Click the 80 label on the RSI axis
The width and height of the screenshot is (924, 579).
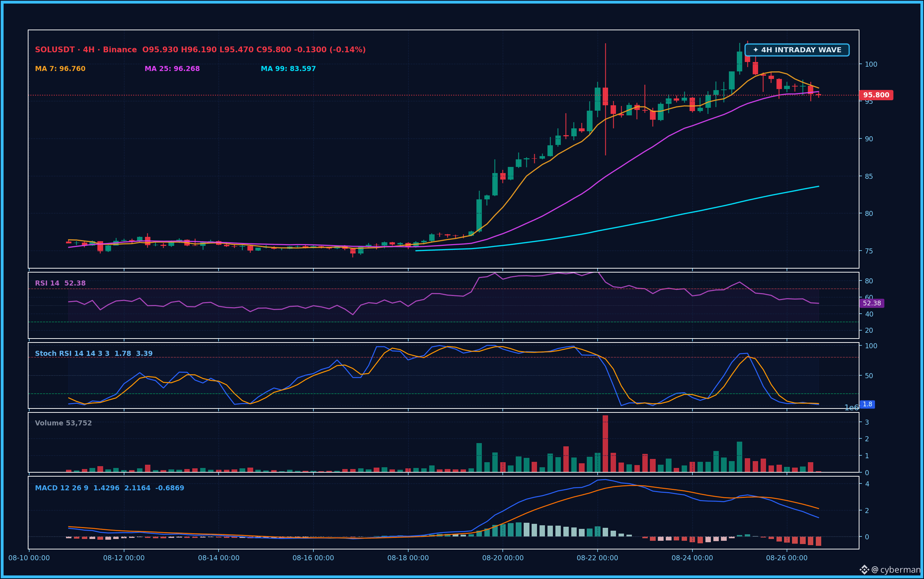click(869, 281)
